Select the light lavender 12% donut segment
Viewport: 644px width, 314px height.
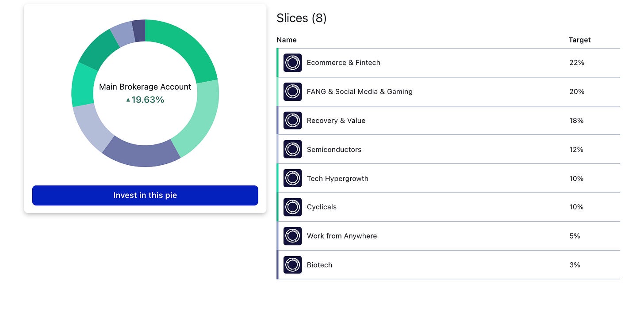click(92, 126)
